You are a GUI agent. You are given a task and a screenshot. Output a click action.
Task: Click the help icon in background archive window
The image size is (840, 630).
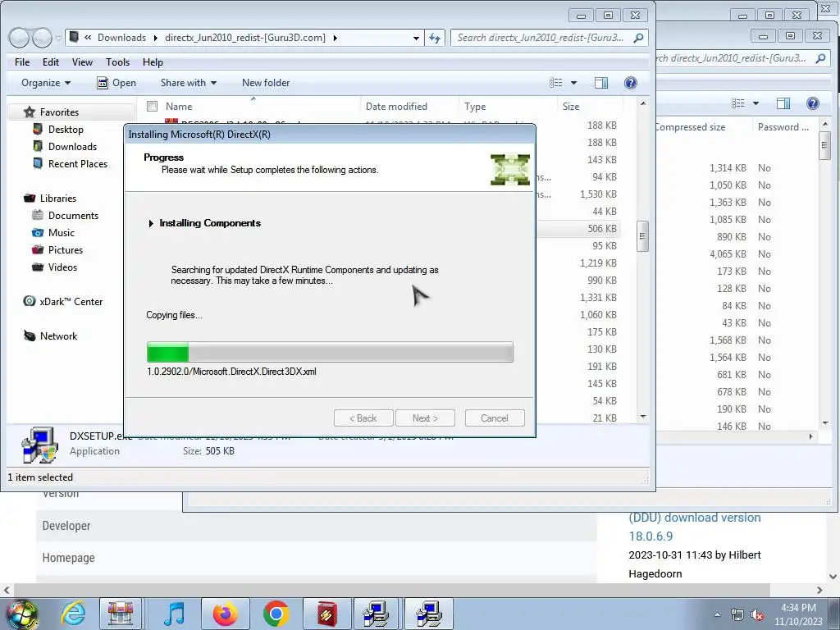pyautogui.click(x=813, y=103)
